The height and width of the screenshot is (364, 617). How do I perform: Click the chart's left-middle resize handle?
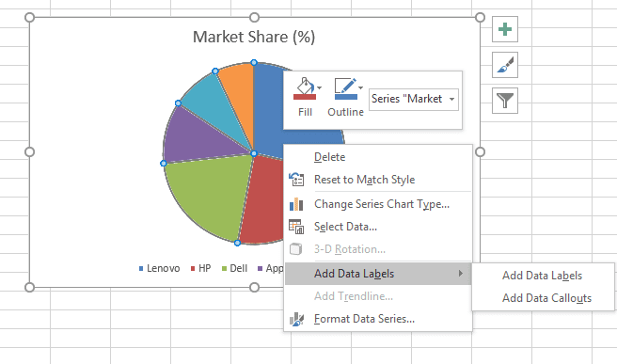point(29,151)
